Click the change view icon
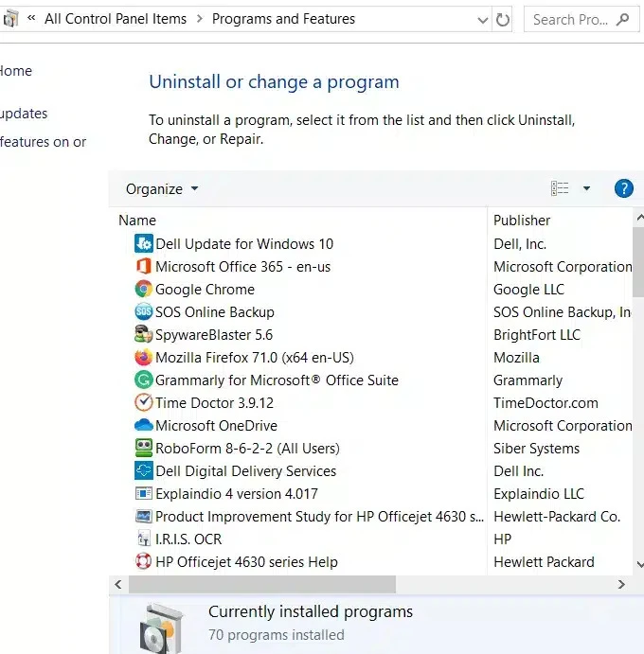 point(560,188)
